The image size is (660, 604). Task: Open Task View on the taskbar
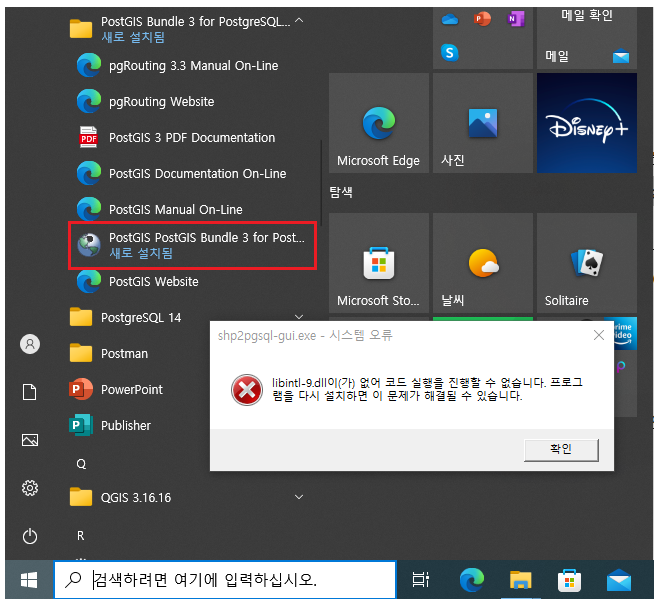[x=420, y=580]
